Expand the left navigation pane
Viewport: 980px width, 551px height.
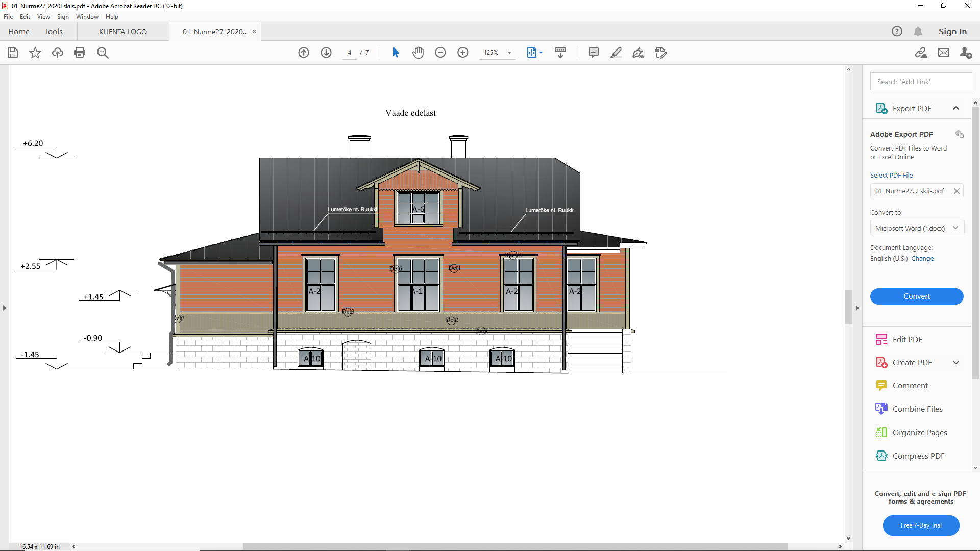tap(5, 308)
